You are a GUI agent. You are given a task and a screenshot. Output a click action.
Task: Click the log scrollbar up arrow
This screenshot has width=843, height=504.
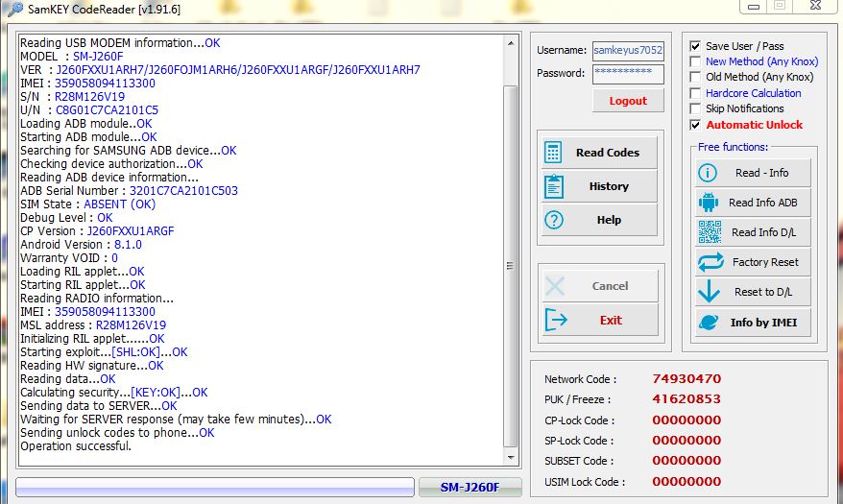pyautogui.click(x=511, y=43)
